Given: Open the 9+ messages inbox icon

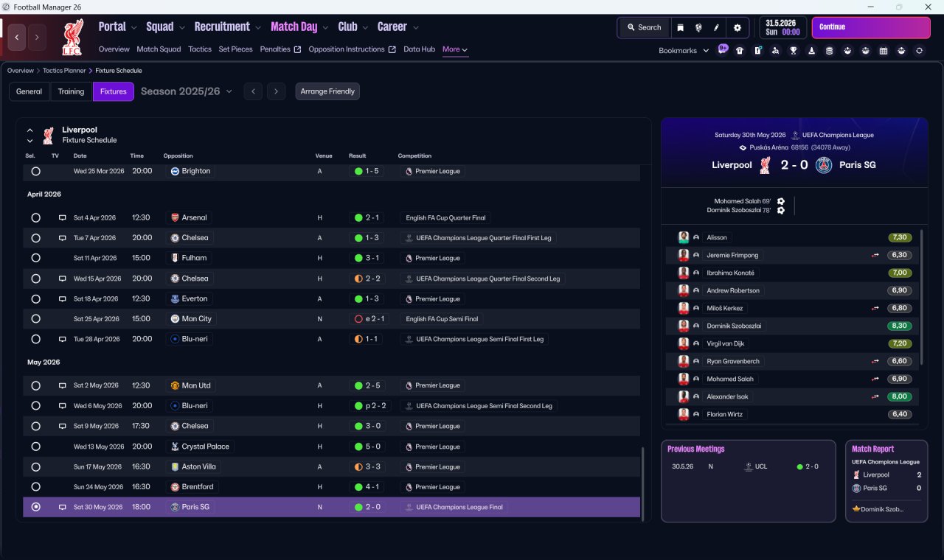Looking at the screenshot, I should click(x=722, y=49).
